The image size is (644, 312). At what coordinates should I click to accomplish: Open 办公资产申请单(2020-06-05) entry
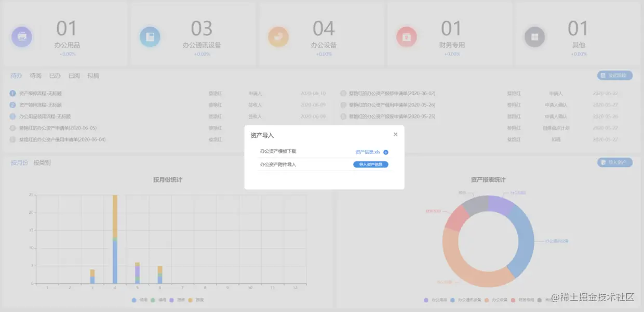(58, 128)
